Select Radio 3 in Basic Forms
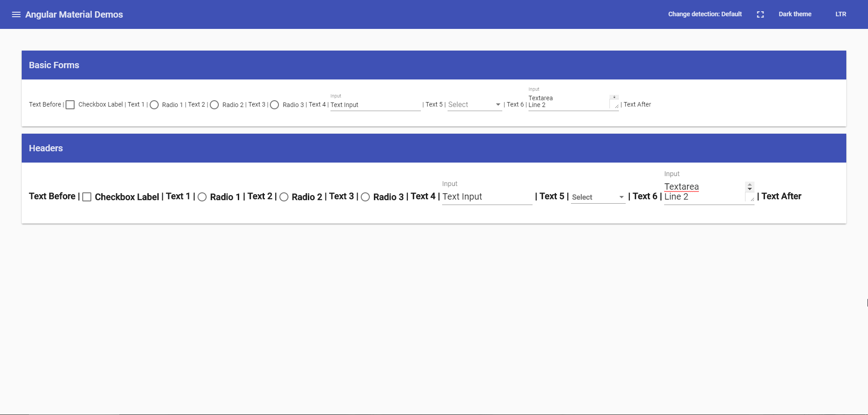Screen dimensions: 868x415 274,105
